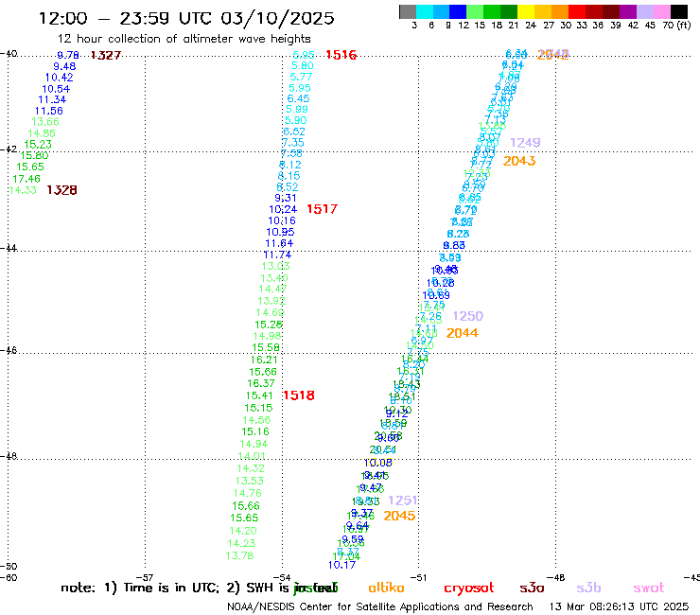Click the 7.35 wave height reading
This screenshot has width=700, height=615.
pyautogui.click(x=293, y=143)
